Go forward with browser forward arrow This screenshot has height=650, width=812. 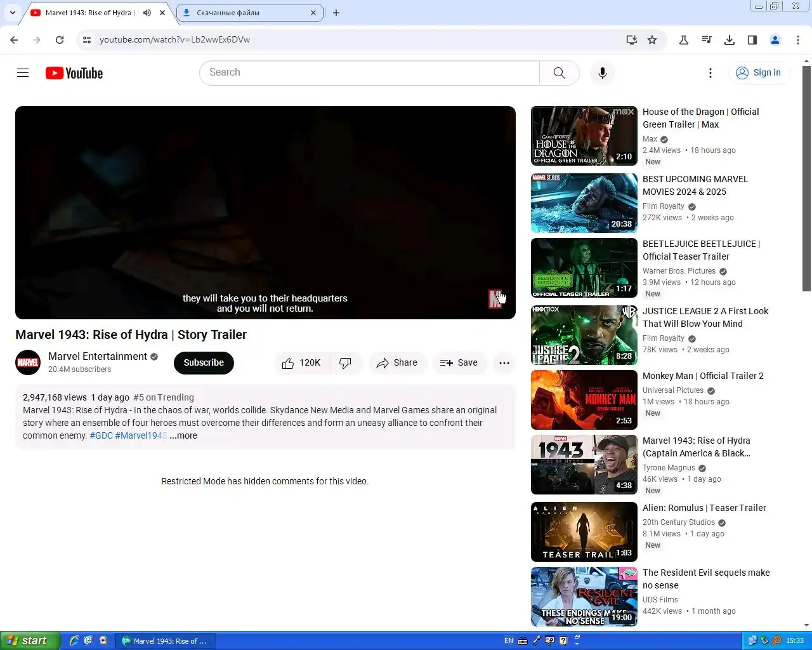(37, 39)
